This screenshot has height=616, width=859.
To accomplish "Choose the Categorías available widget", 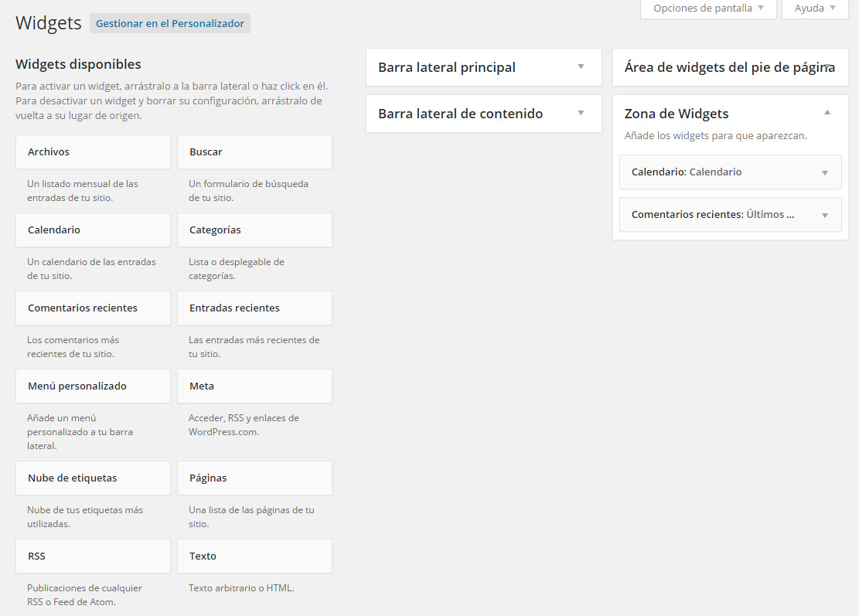I will click(254, 230).
